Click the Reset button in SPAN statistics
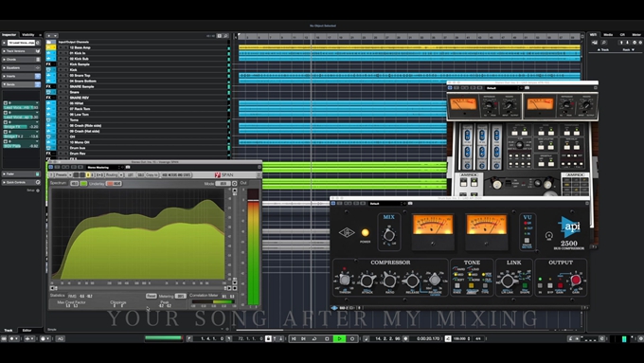Viewport: 644px width, 363px height. tap(152, 296)
